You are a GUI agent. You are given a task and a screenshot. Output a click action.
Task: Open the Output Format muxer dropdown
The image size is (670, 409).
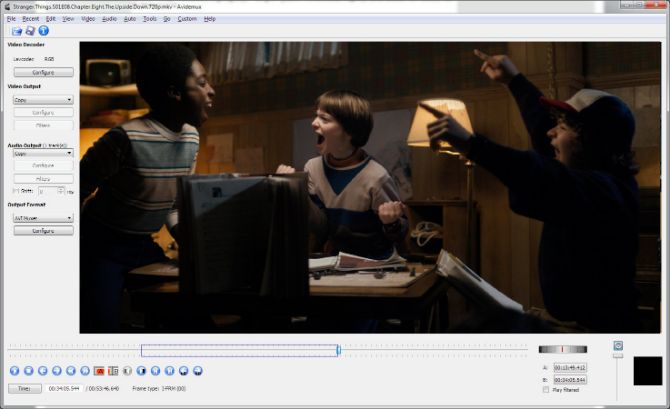[43, 218]
